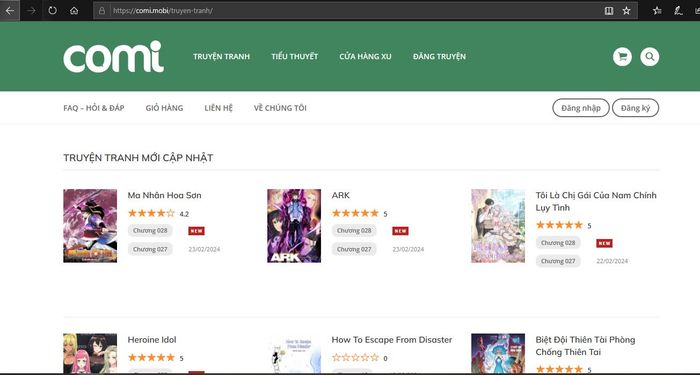Open FAQ – Hỏi & Đáp page

coord(94,108)
